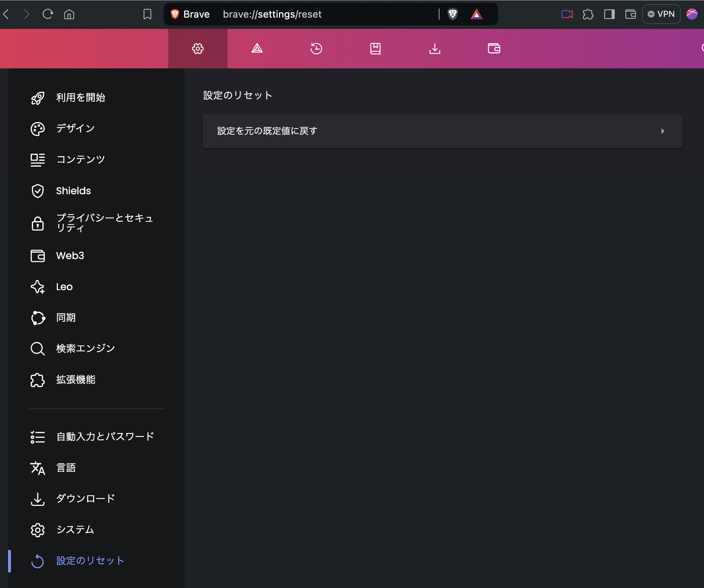Open the home page via house icon
The width and height of the screenshot is (704, 588).
(x=69, y=14)
